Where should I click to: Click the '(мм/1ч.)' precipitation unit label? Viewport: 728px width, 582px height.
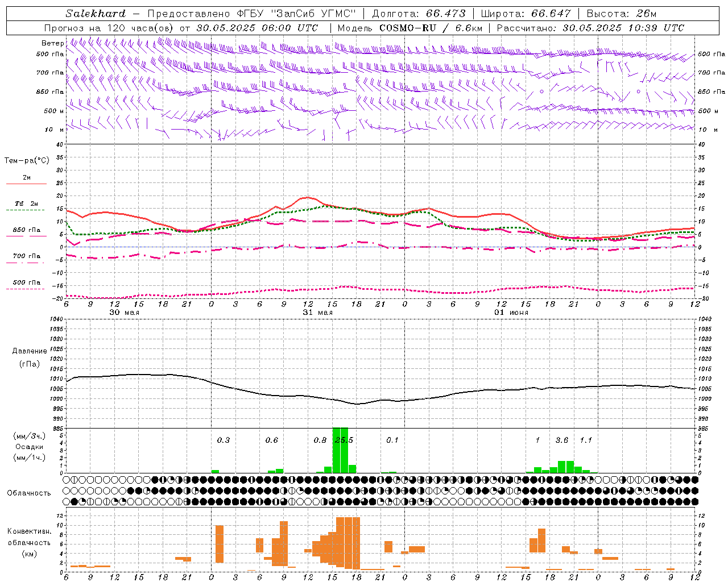pyautogui.click(x=29, y=458)
